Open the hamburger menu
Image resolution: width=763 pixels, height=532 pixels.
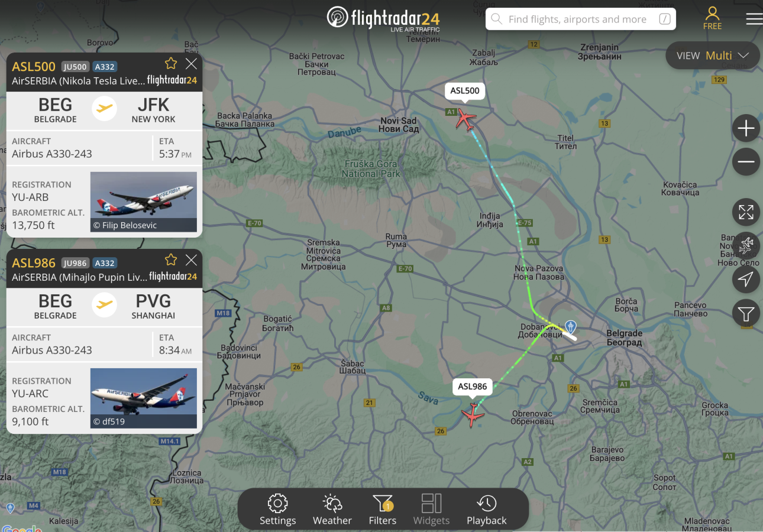[x=754, y=19]
